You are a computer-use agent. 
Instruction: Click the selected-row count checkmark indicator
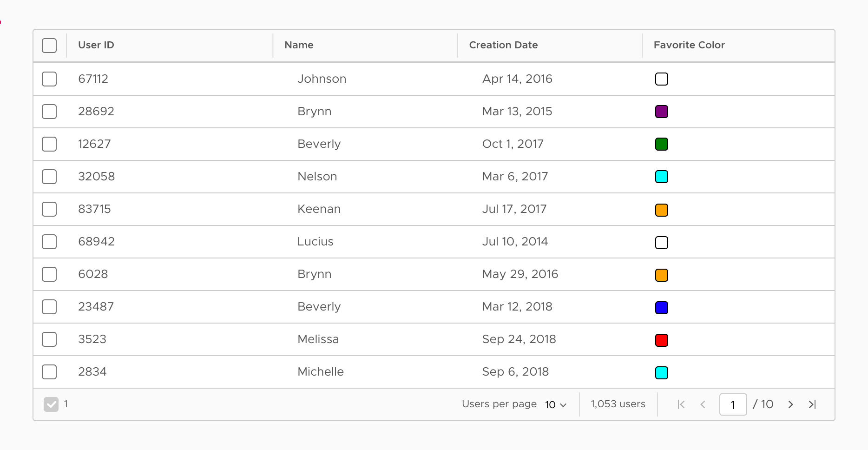coord(51,404)
